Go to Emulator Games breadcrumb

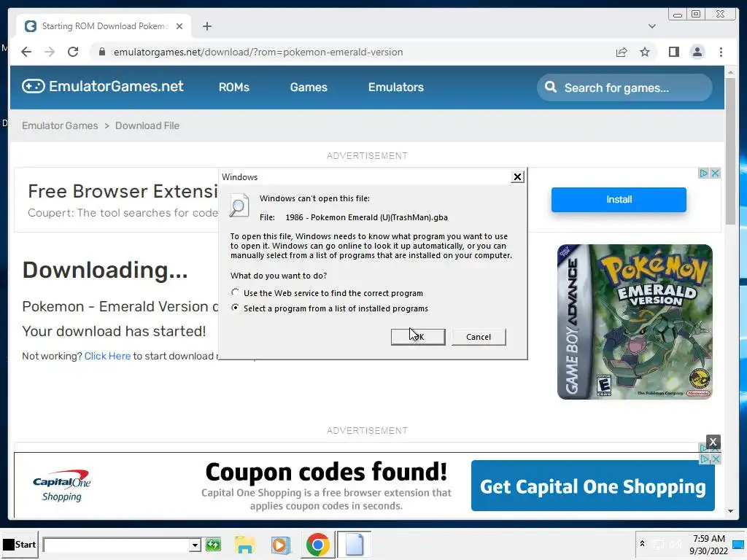(x=60, y=125)
